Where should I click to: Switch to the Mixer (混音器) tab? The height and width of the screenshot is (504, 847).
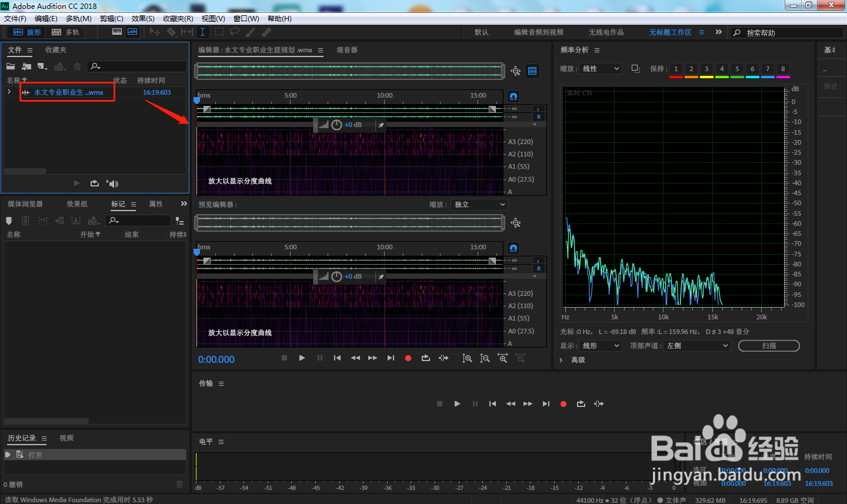pos(347,50)
